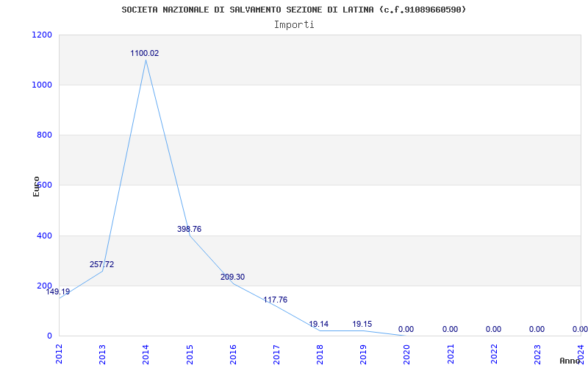Click the 0.00 label above 2022
The width and height of the screenshot is (588, 368).
pos(493,329)
